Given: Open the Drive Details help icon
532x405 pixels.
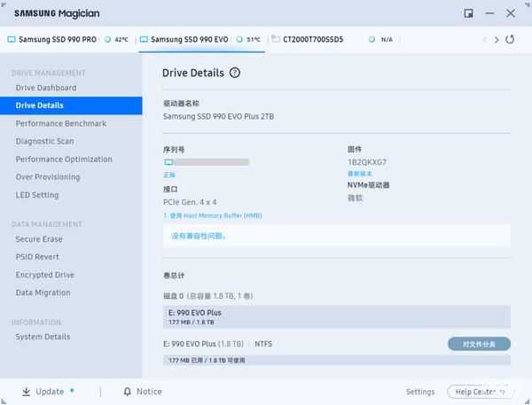Looking at the screenshot, I should 235,73.
